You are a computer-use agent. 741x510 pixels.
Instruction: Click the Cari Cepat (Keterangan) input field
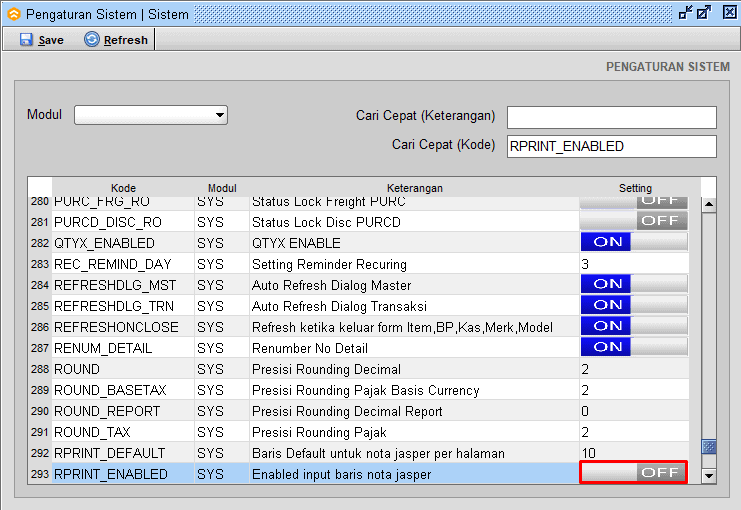(612, 117)
